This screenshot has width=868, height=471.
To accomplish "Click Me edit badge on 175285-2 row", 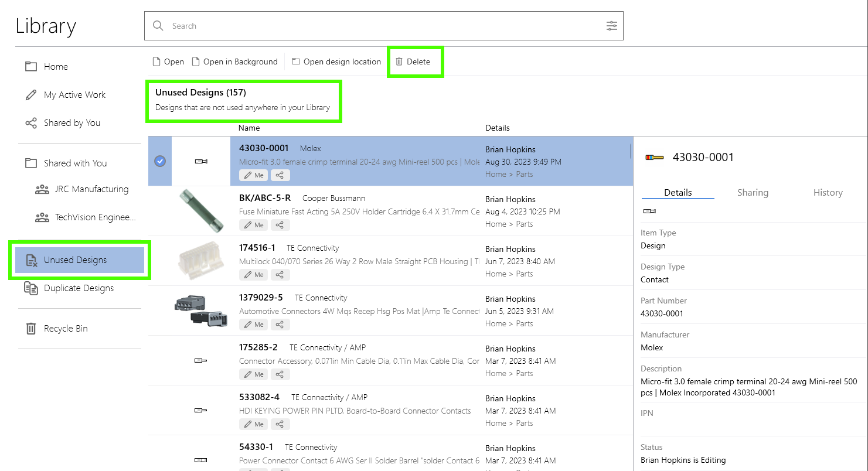I will [254, 374].
